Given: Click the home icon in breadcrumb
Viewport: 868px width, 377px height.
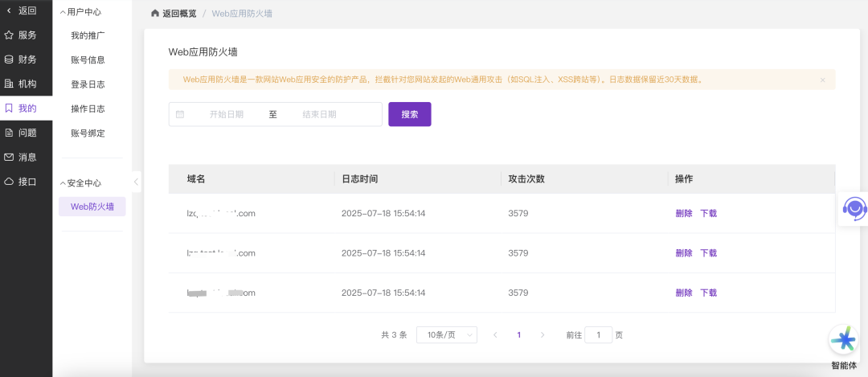Looking at the screenshot, I should coord(155,14).
